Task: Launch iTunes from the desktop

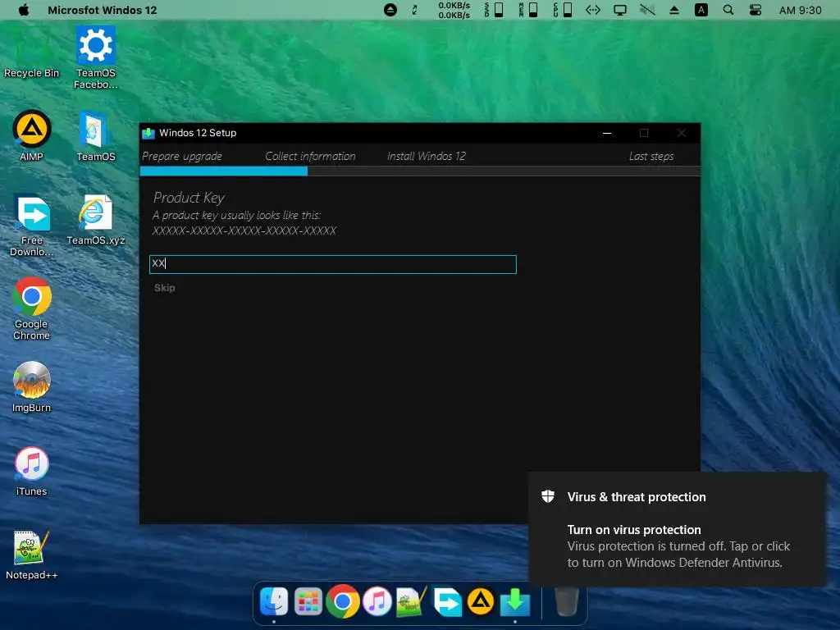Action: (32, 470)
